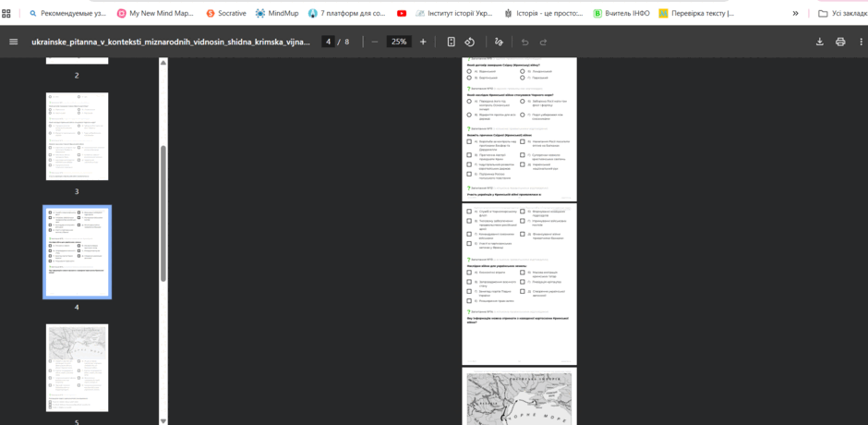The height and width of the screenshot is (425, 868).
Task: Click the zoom level field showing 25%
Action: click(399, 42)
